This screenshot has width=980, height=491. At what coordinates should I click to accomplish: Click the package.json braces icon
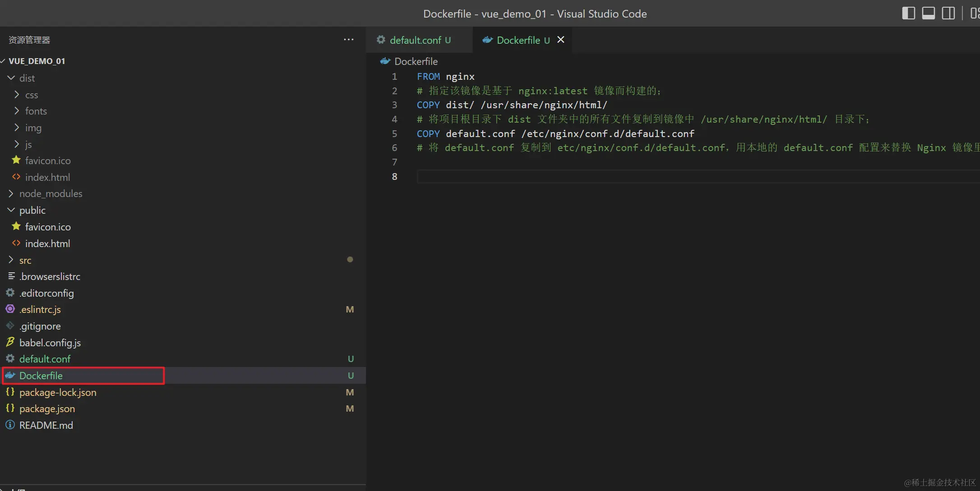coord(10,408)
